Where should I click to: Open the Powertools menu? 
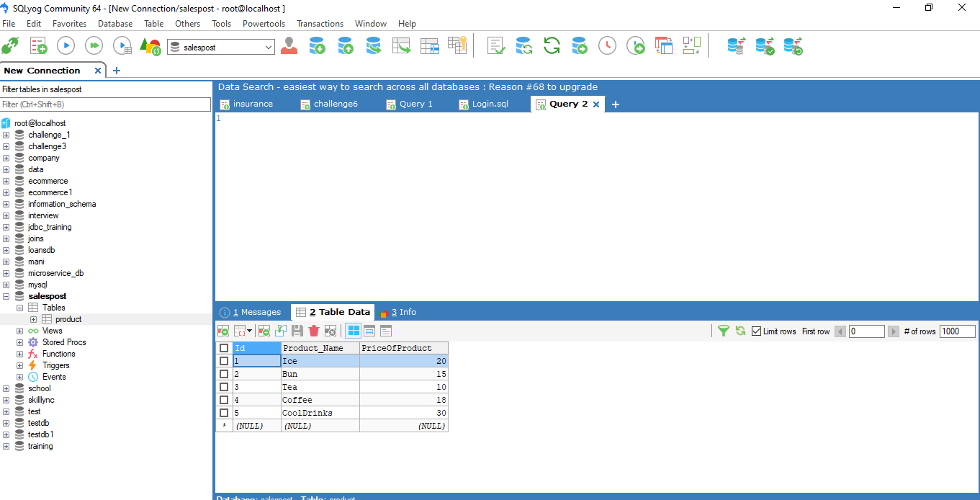(x=264, y=23)
